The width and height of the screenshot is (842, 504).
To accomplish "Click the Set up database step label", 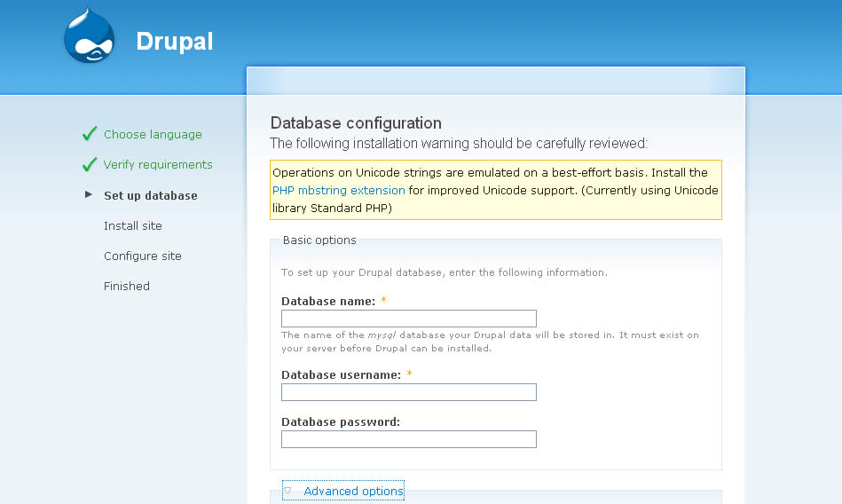I will [x=151, y=195].
